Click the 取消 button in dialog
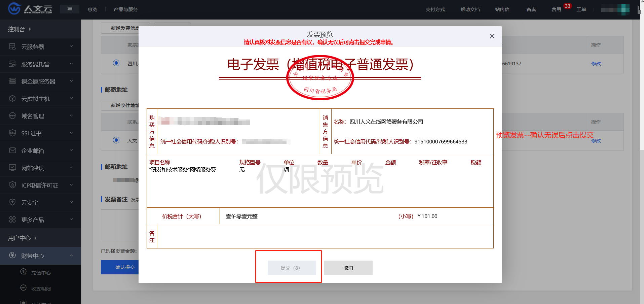The height and width of the screenshot is (304, 644). [348, 268]
